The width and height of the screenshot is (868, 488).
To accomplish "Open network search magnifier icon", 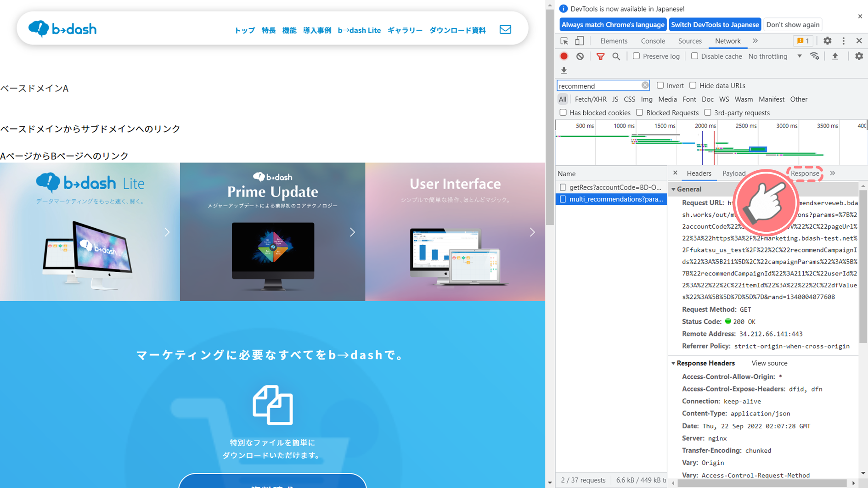I will tap(616, 56).
